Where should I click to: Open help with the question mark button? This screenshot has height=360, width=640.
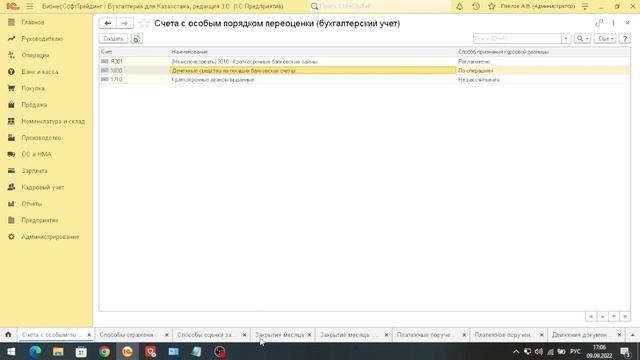pyautogui.click(x=624, y=39)
